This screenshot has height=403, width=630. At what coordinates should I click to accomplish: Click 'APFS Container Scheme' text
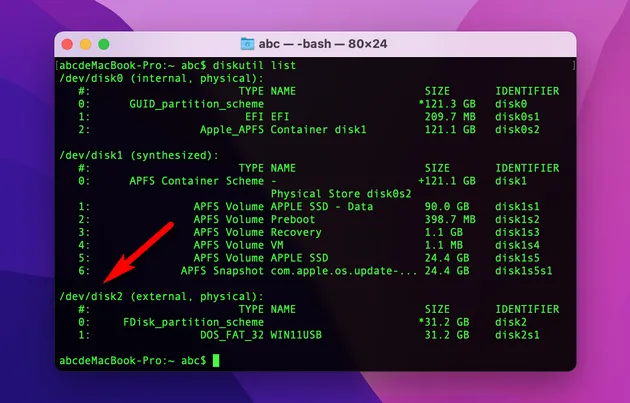196,181
